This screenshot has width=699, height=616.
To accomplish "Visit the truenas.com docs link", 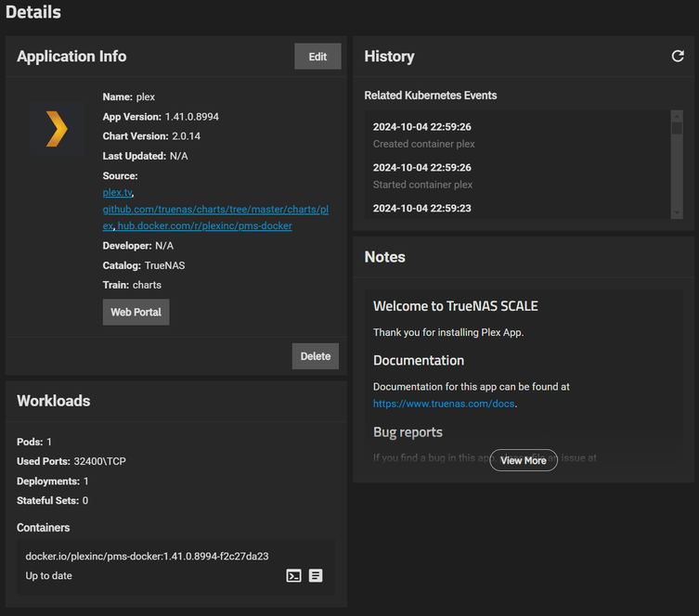I will pos(444,404).
